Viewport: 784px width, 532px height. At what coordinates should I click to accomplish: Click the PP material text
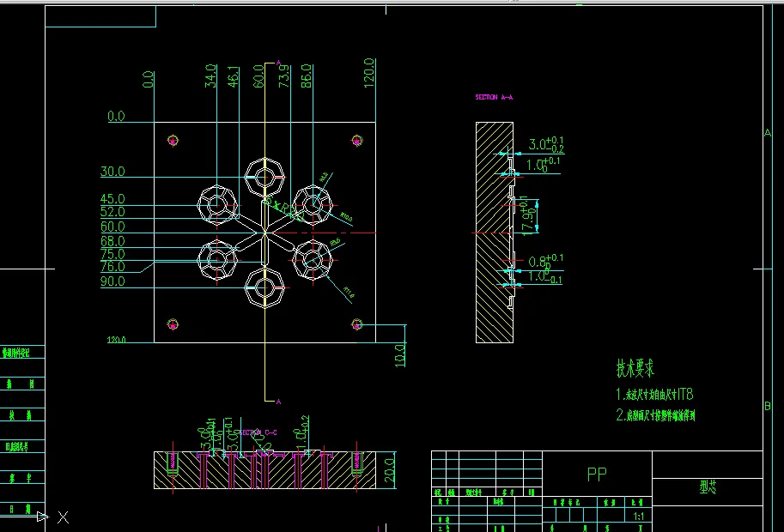597,474
